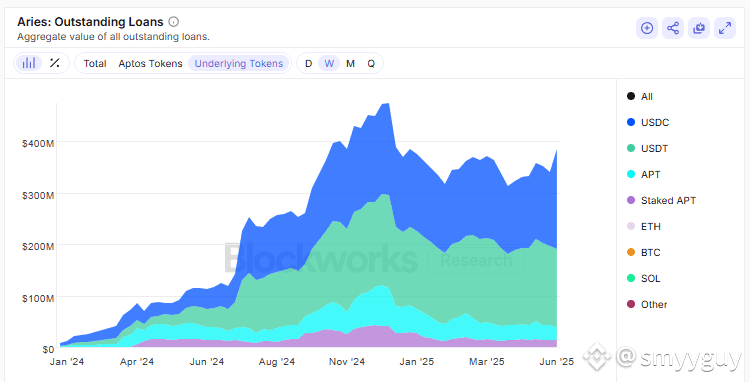
Task: Choose monthly M interval
Action: pos(350,64)
